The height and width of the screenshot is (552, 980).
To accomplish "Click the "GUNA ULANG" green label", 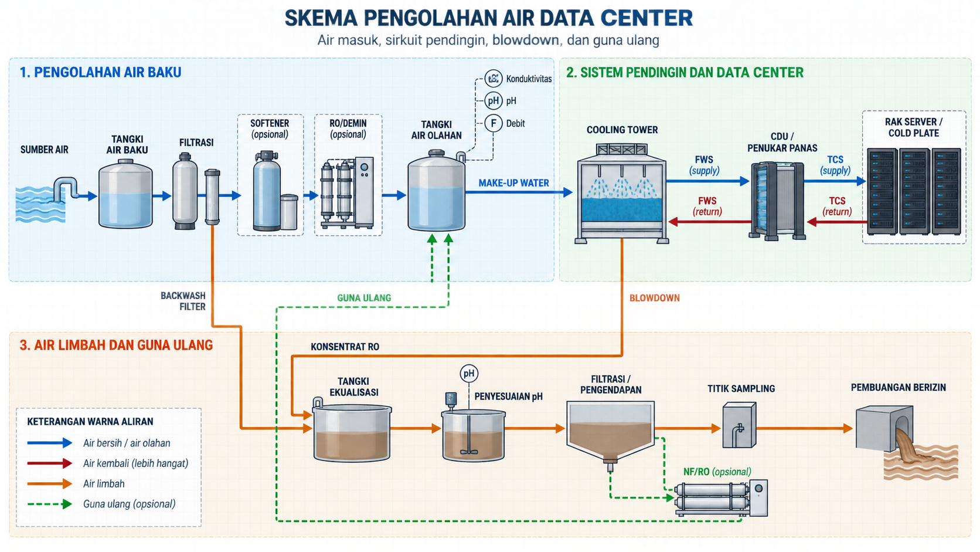I will click(364, 298).
